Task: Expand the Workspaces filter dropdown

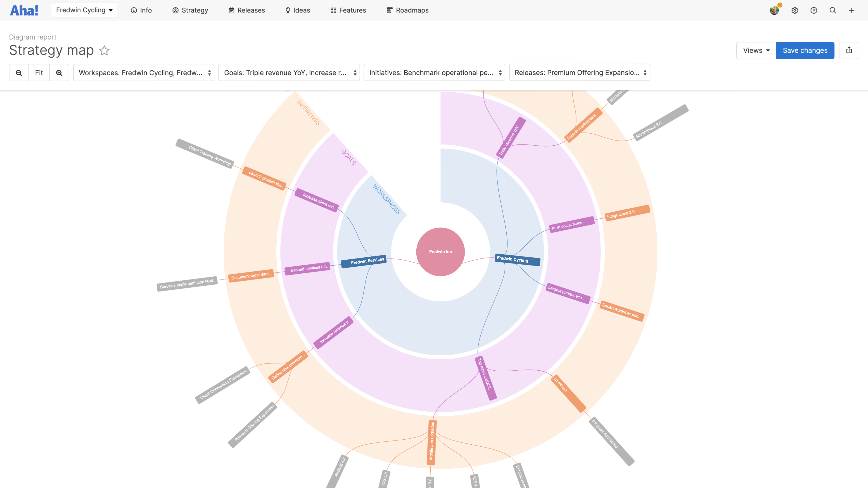Action: click(144, 73)
